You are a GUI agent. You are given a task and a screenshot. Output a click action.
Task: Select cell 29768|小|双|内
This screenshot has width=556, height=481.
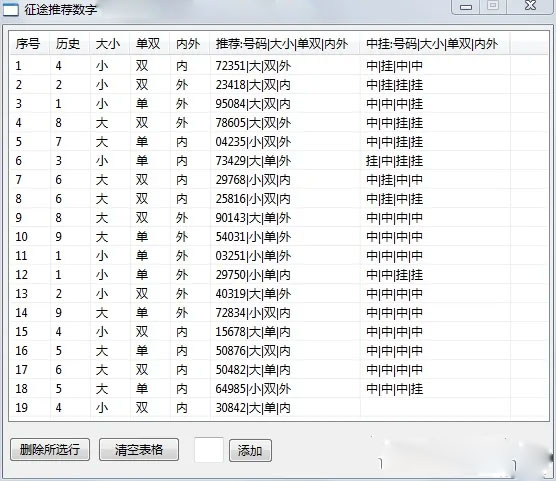[253, 180]
